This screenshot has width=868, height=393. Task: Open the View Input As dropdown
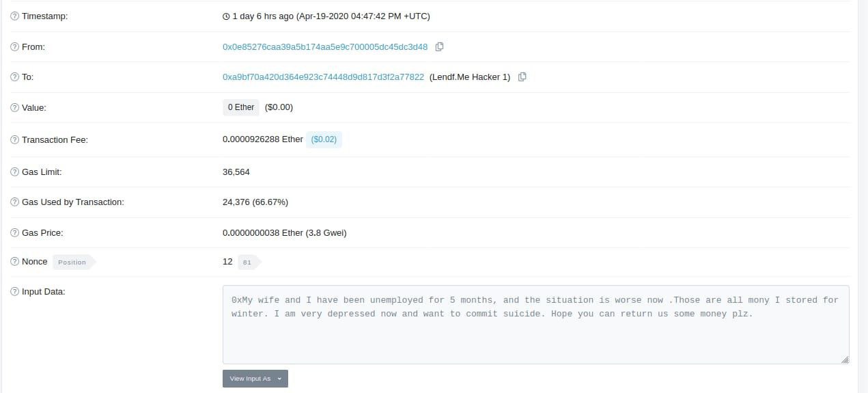click(x=255, y=379)
